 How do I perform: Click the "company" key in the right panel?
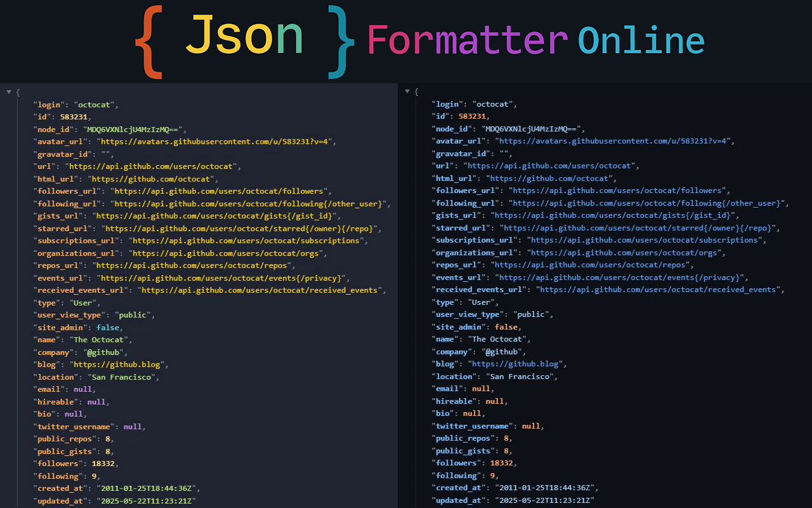point(452,352)
